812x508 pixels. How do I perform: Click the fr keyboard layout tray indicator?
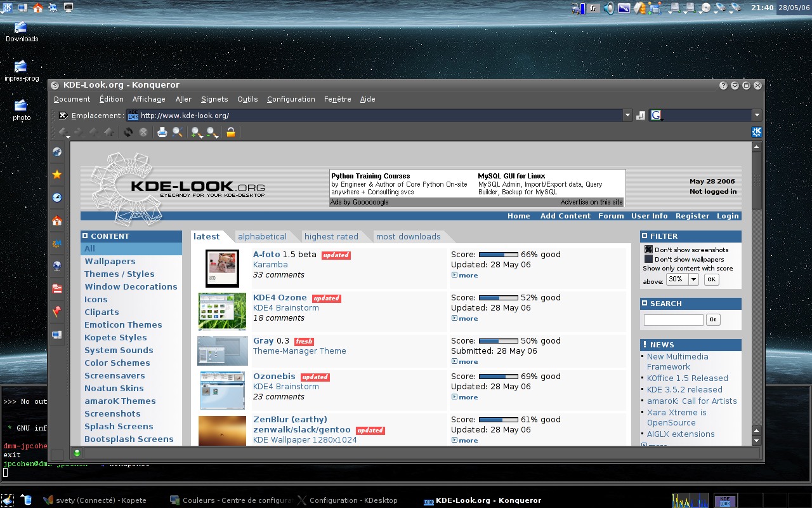click(594, 8)
